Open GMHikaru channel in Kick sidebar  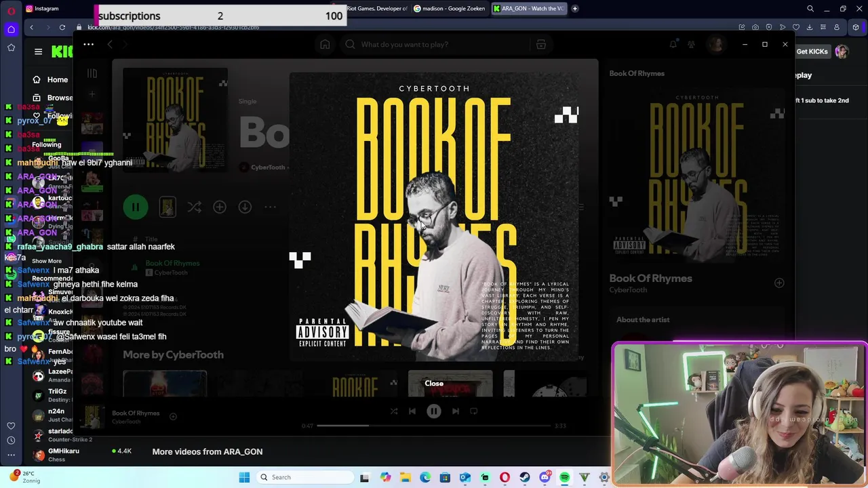point(56,455)
